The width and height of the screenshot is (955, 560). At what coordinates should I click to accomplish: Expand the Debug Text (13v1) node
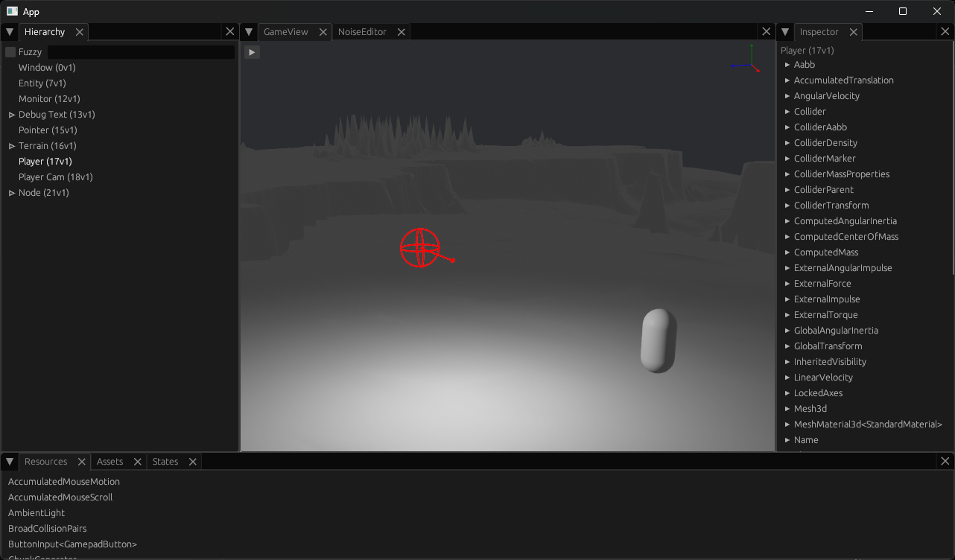[x=12, y=115]
